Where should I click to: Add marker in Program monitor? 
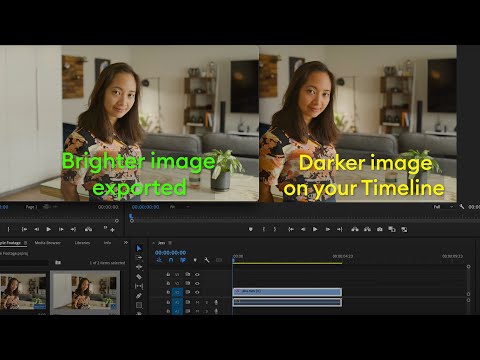[x=251, y=229]
